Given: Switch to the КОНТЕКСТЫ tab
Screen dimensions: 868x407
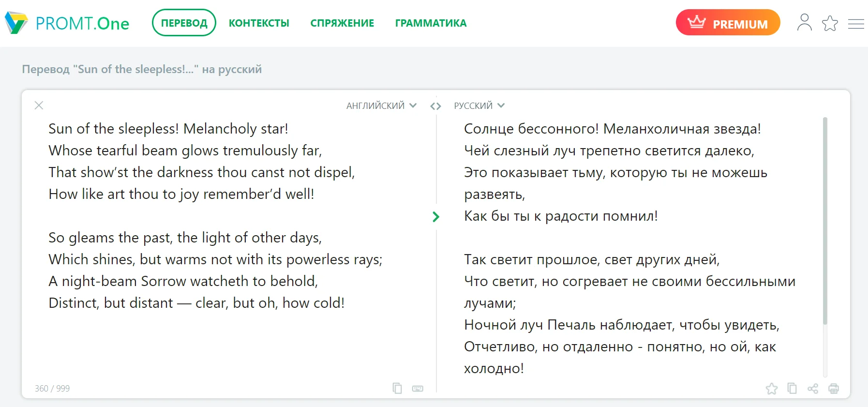Looking at the screenshot, I should pos(259,23).
